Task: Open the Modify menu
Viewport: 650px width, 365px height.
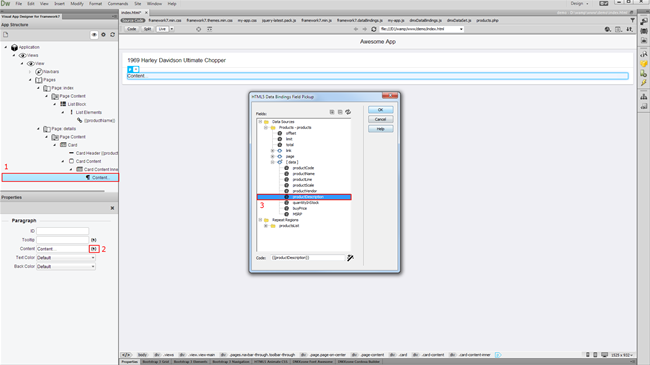Action: [77, 4]
